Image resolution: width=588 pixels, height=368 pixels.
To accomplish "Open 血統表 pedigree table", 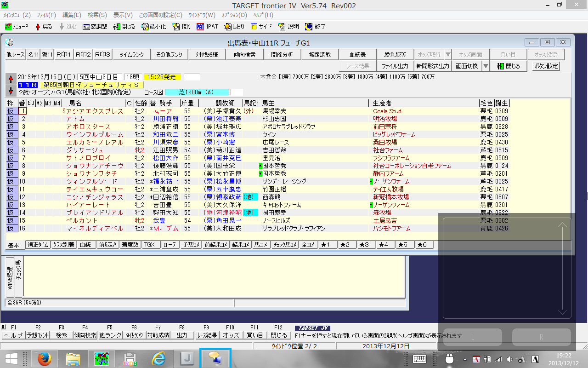I will [x=357, y=54].
